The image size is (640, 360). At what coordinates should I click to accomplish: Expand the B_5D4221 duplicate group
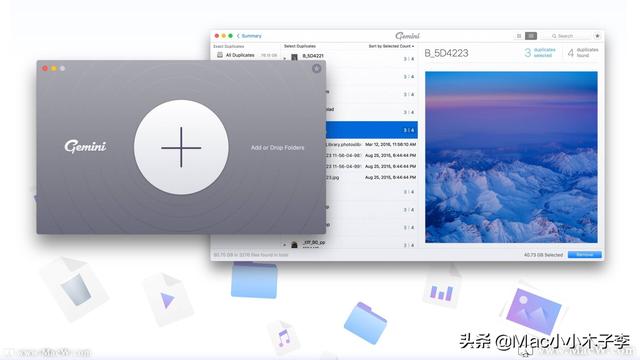pyautogui.click(x=285, y=58)
